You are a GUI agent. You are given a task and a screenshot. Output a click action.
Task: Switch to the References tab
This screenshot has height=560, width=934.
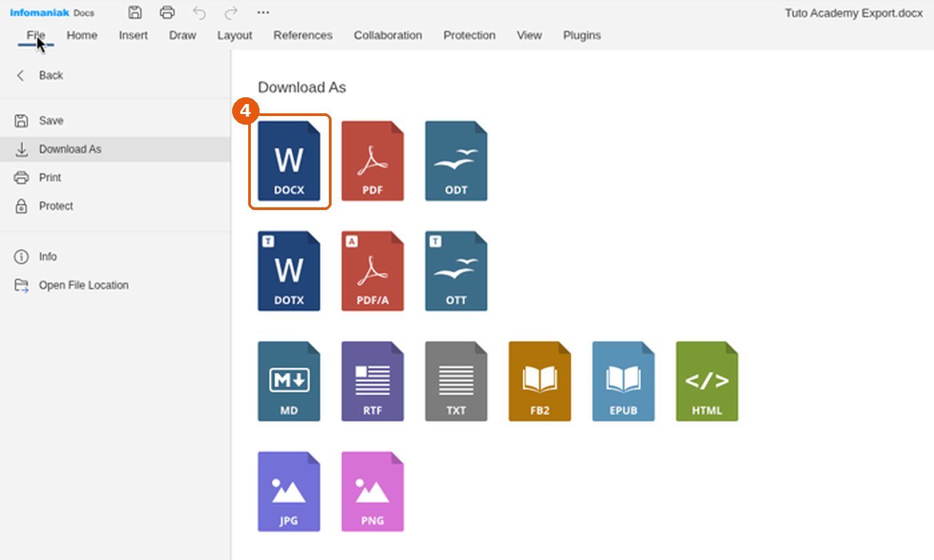coord(303,35)
